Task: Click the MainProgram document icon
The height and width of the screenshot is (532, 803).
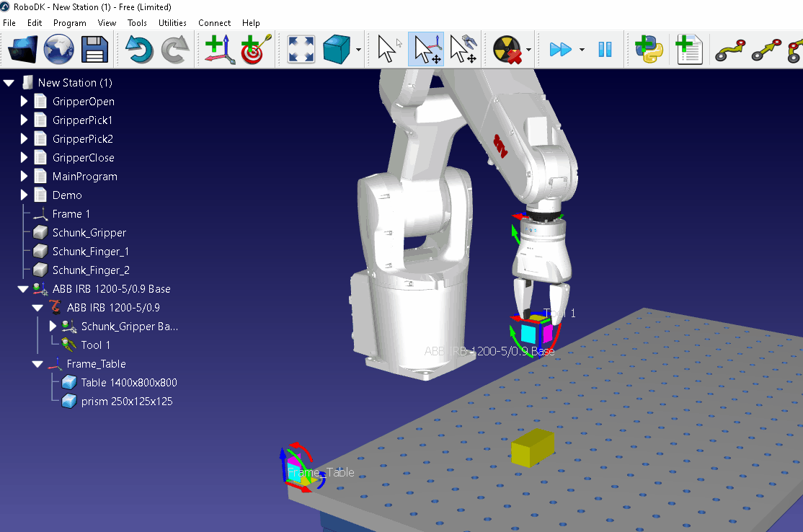Action: click(x=40, y=176)
